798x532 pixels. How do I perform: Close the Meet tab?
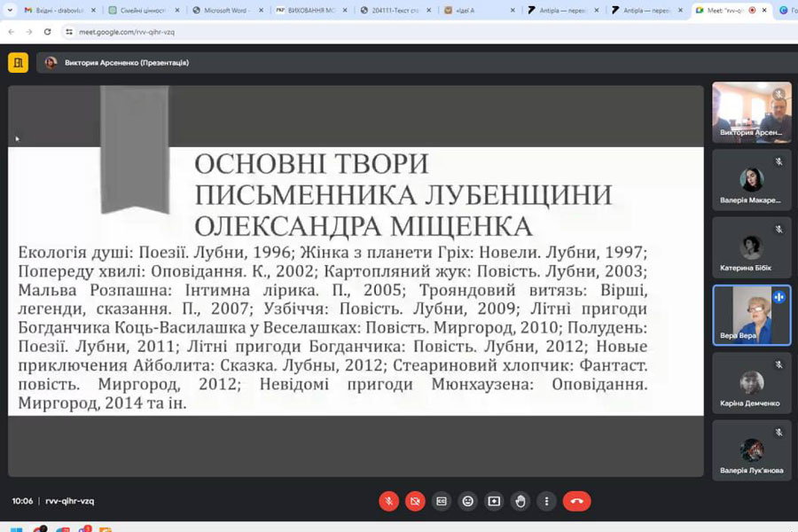764,10
